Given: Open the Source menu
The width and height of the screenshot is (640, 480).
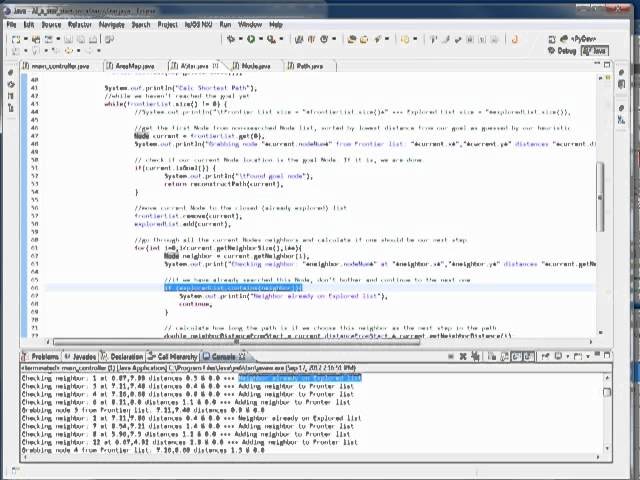Looking at the screenshot, I should click(x=51, y=24).
